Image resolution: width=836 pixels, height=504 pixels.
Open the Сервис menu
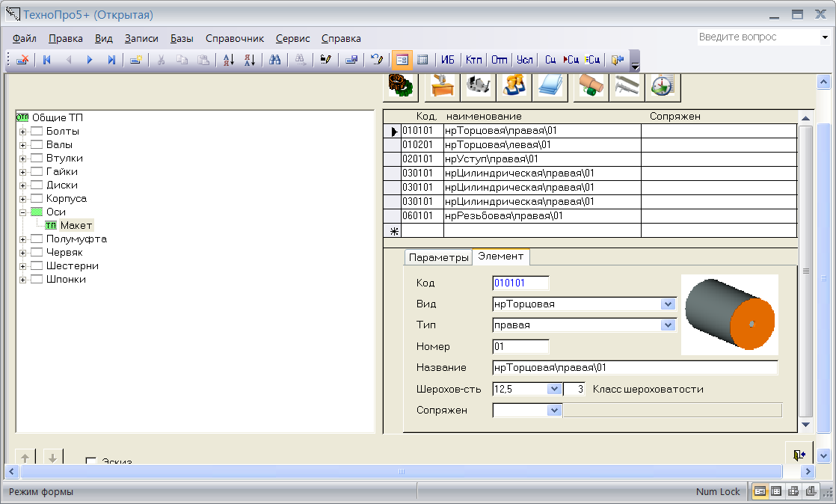(x=292, y=38)
